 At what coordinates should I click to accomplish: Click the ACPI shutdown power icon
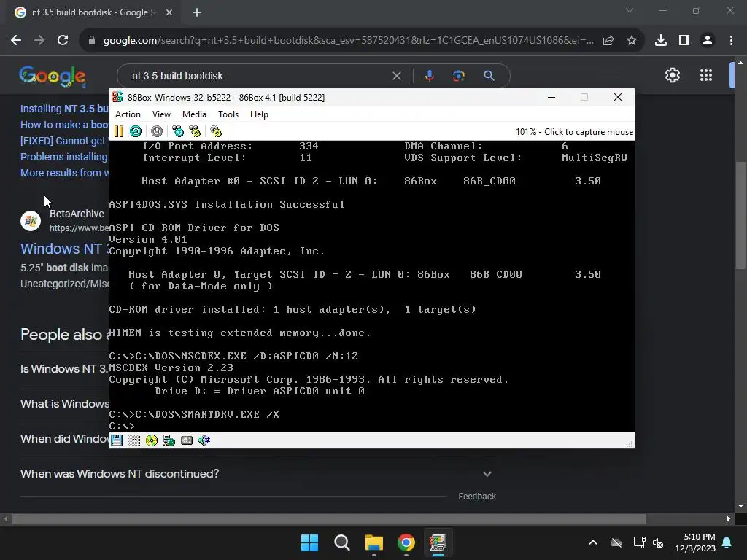tap(157, 131)
